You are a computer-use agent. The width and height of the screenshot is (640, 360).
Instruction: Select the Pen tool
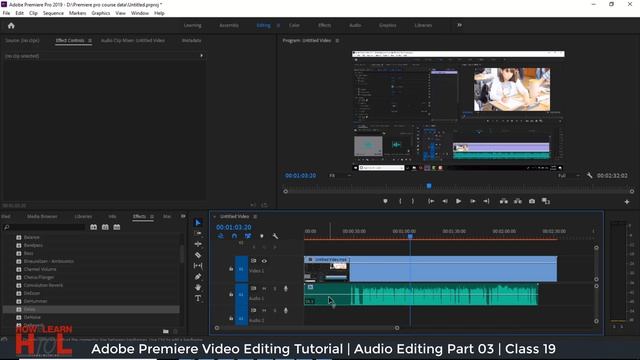(198, 277)
